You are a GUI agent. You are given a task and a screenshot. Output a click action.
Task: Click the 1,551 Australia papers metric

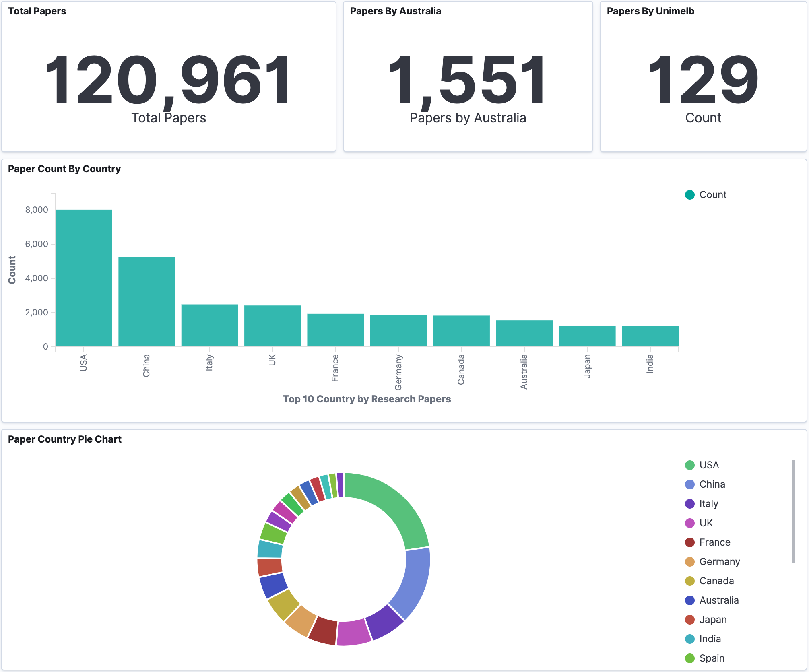tap(468, 80)
